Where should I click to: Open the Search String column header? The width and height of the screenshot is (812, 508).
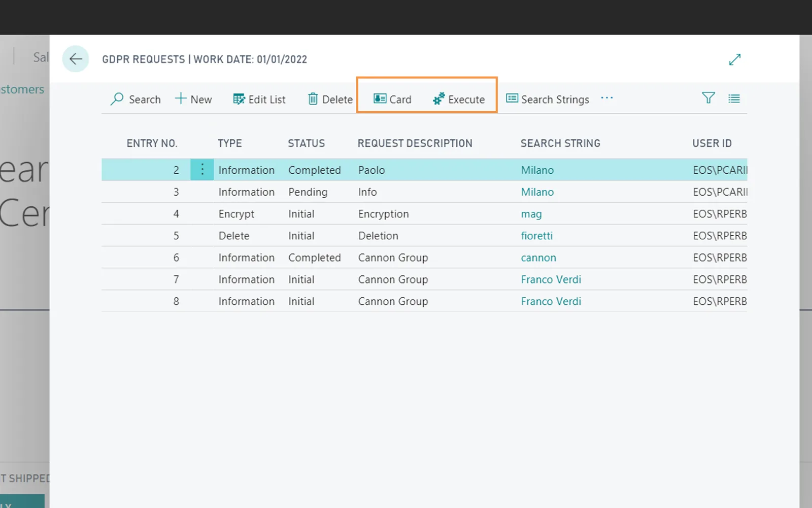[x=560, y=143]
